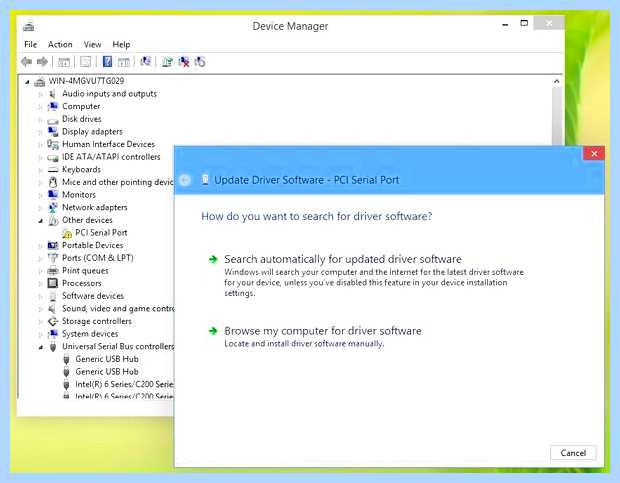Screen dimensions: 620x483
Task: Open the Help menu
Action: click(x=121, y=44)
